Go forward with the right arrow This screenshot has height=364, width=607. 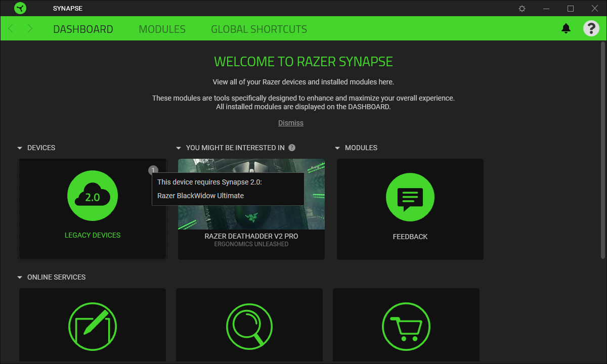(x=30, y=29)
